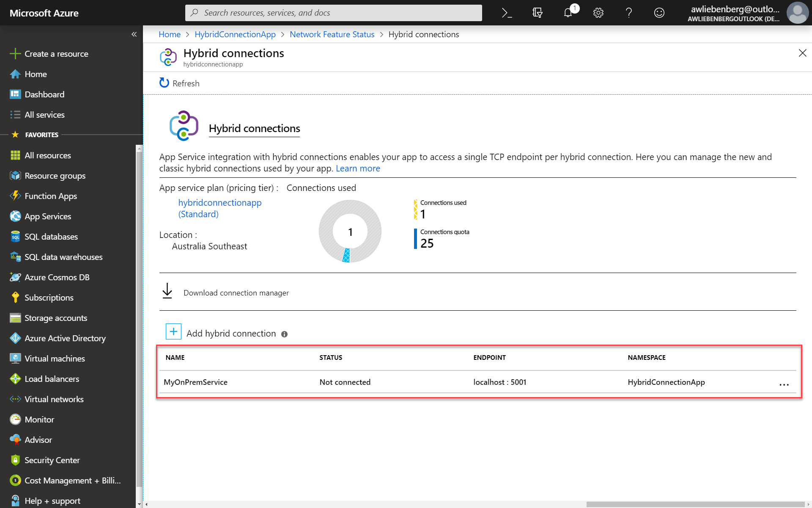The width and height of the screenshot is (812, 508).
Task: Click Azure Active Directory icon
Action: coord(15,338)
